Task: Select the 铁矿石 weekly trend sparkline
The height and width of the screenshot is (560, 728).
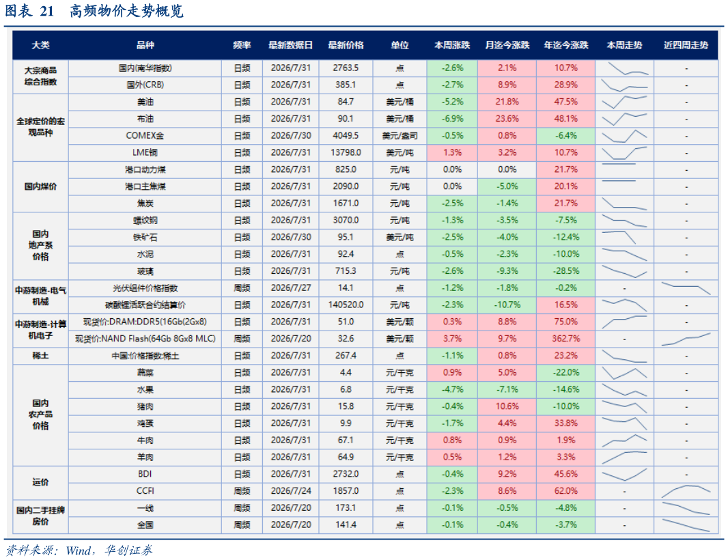Action: click(619, 237)
